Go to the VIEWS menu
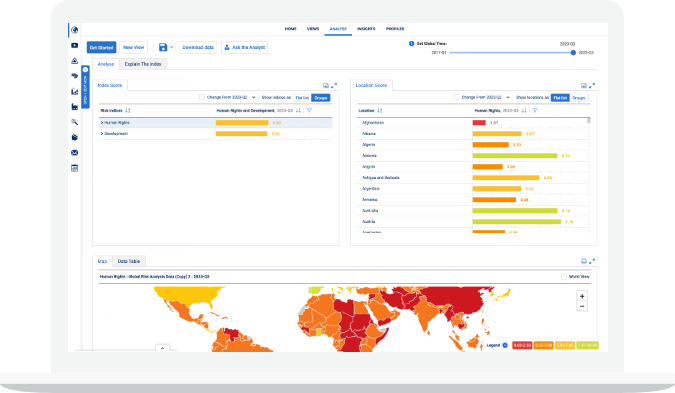The image size is (675, 393). (x=313, y=29)
